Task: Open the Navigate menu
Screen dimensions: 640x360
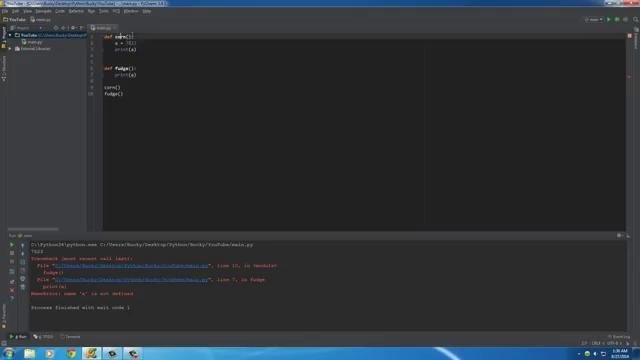Action: [x=43, y=11]
